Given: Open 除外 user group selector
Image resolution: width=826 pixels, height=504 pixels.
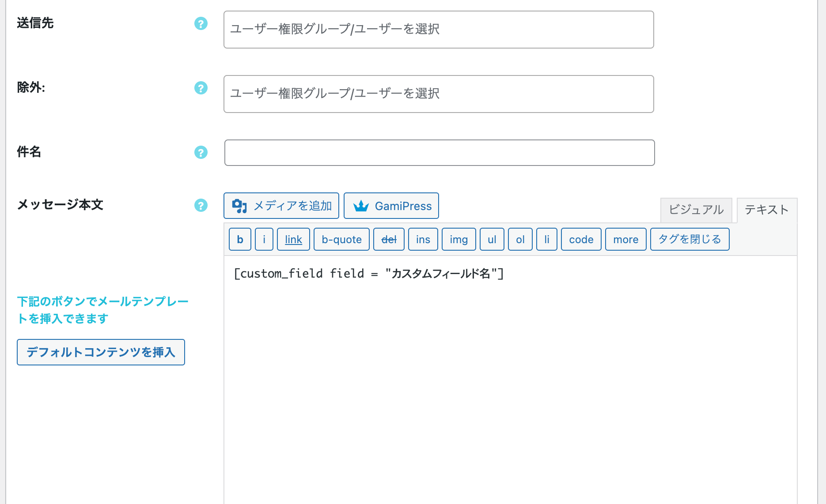Looking at the screenshot, I should click(x=439, y=94).
